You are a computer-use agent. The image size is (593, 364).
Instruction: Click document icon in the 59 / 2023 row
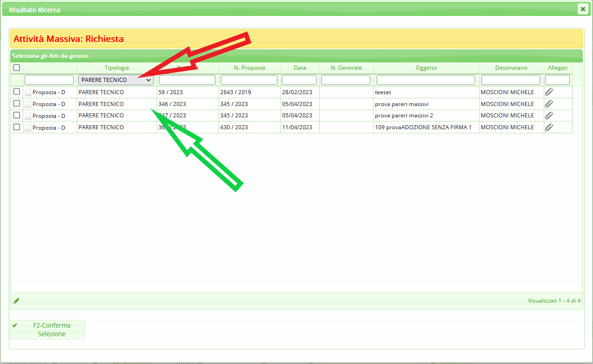click(28, 92)
